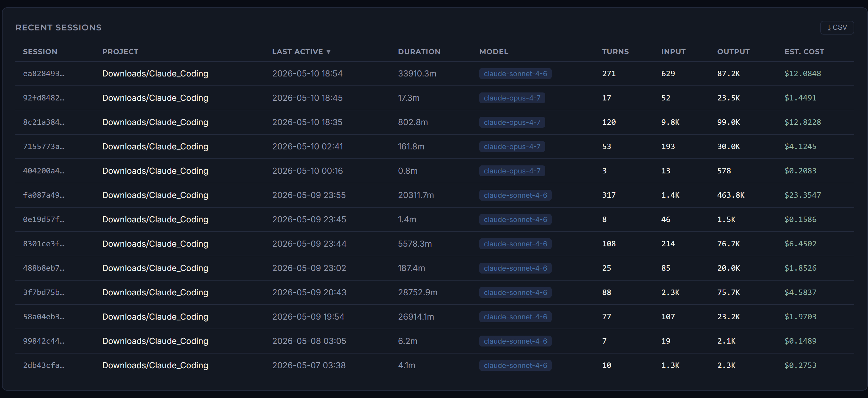The height and width of the screenshot is (398, 868).
Task: Select the $12.8228 cost value
Action: [802, 122]
